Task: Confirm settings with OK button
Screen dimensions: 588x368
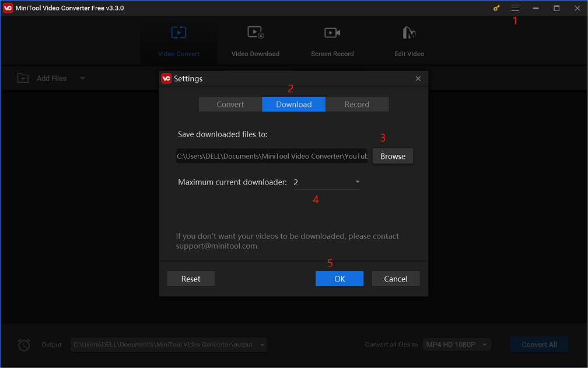Action: (x=339, y=279)
